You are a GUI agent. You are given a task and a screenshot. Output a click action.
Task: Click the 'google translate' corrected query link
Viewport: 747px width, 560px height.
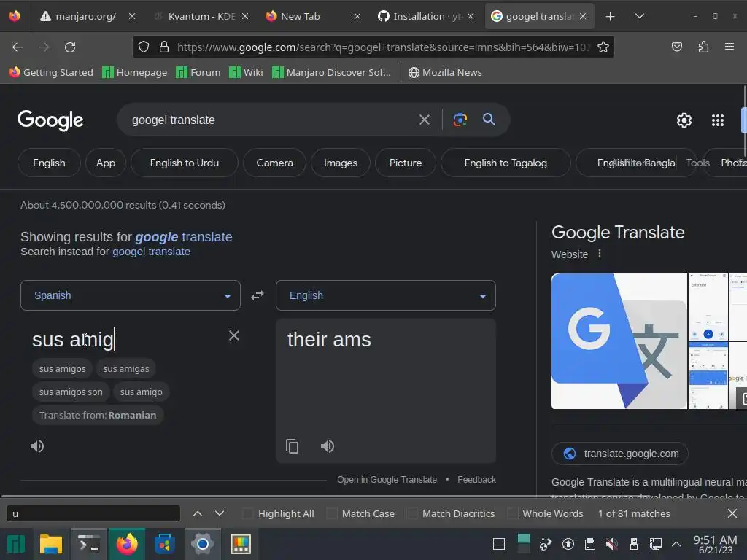[x=183, y=237]
